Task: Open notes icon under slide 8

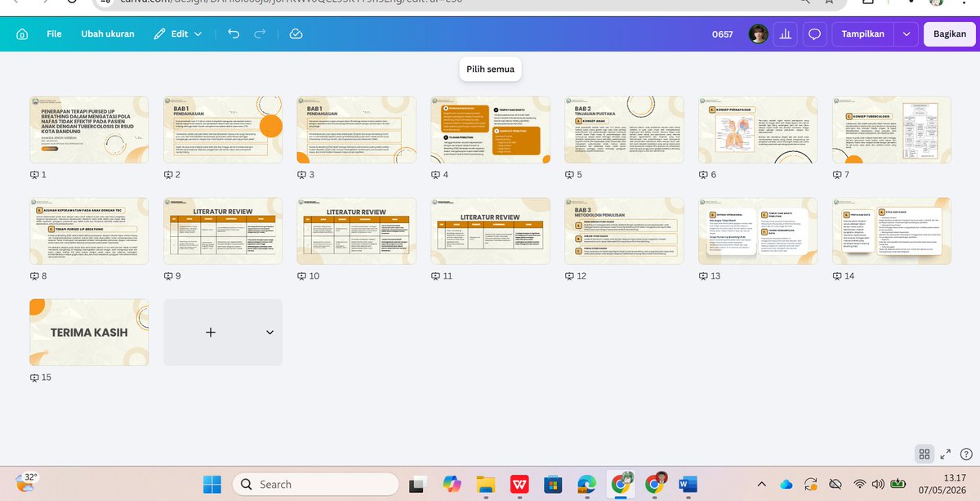Action: [x=34, y=276]
